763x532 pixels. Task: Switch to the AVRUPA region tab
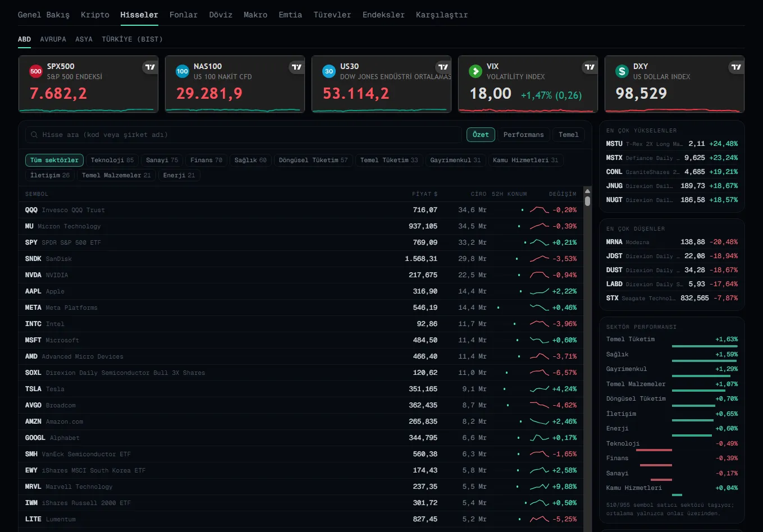click(x=53, y=39)
